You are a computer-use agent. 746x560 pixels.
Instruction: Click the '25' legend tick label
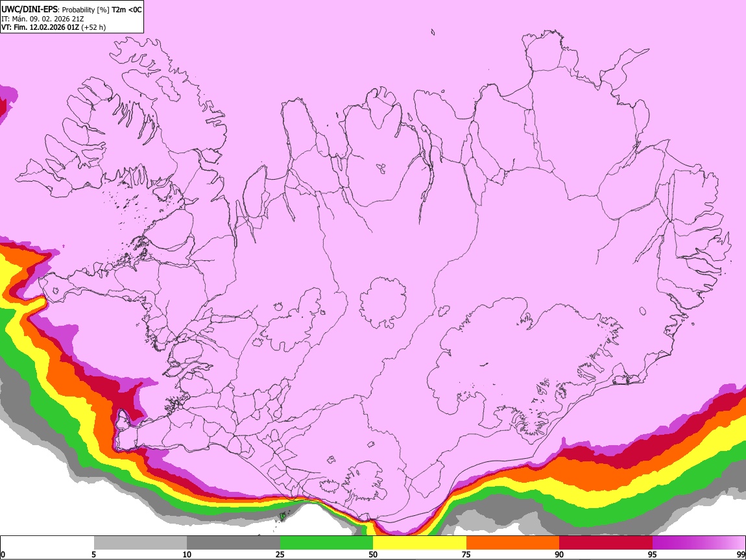pyautogui.click(x=280, y=555)
